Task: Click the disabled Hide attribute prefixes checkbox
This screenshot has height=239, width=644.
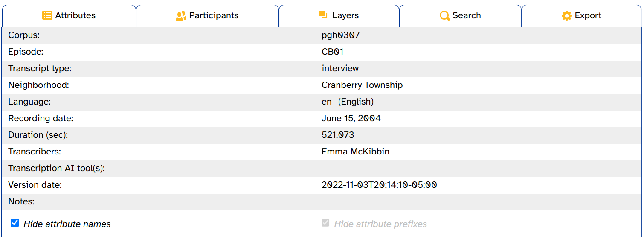Action: tap(325, 223)
